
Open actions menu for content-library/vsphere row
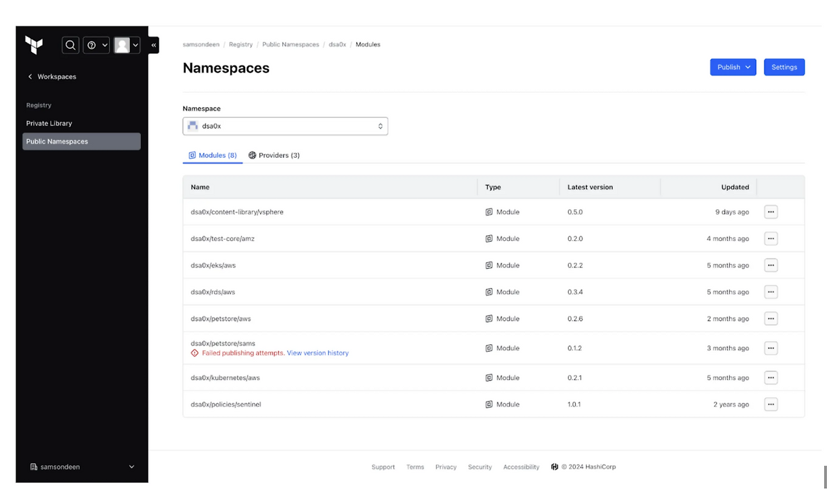click(771, 212)
